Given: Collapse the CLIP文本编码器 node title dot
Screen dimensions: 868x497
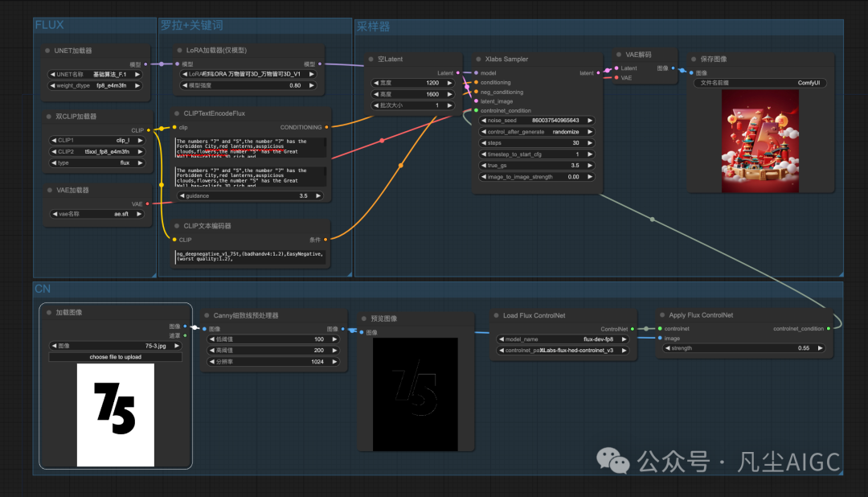Looking at the screenshot, I should 177,226.
